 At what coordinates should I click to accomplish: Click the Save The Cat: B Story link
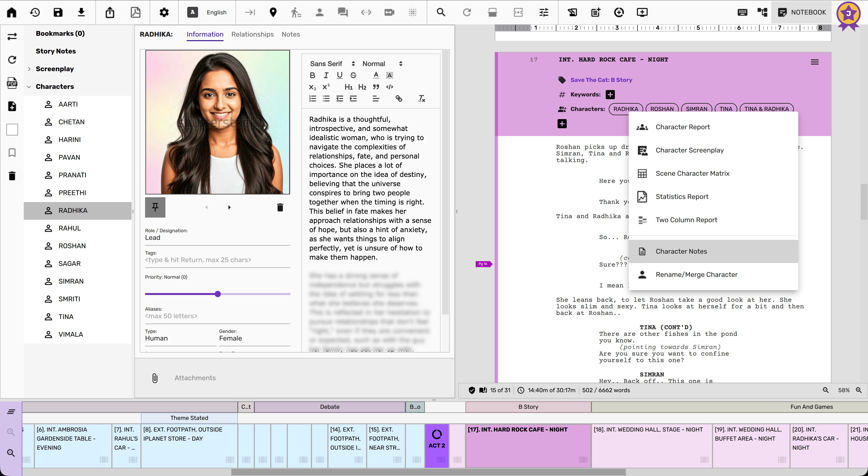click(x=601, y=80)
